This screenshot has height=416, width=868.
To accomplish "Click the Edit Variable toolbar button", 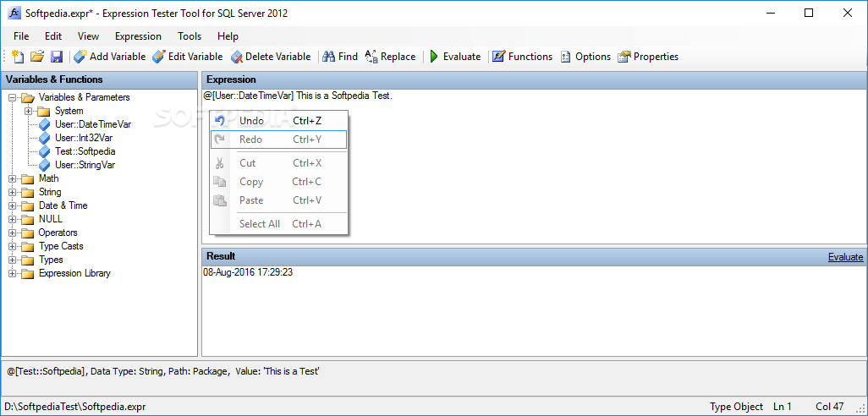I will tap(188, 57).
